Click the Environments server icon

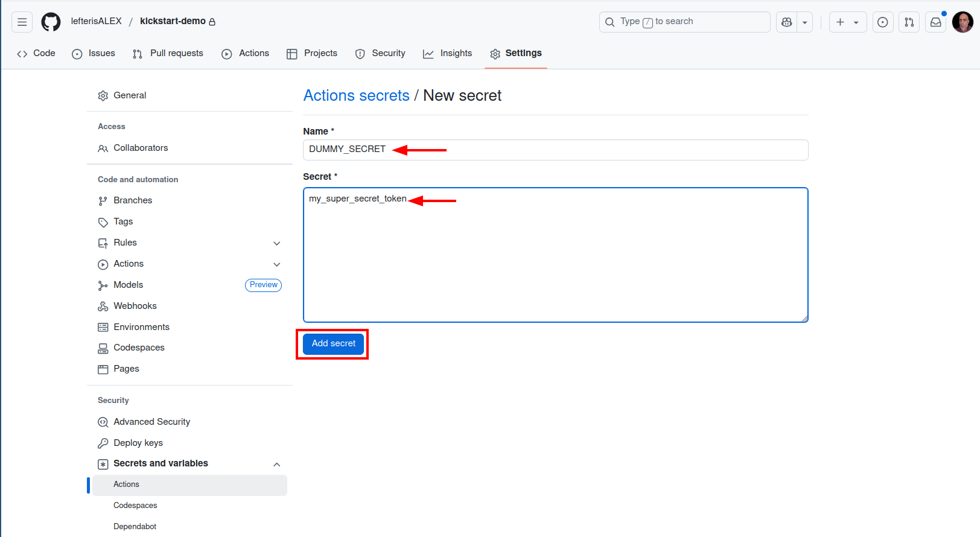(x=103, y=328)
